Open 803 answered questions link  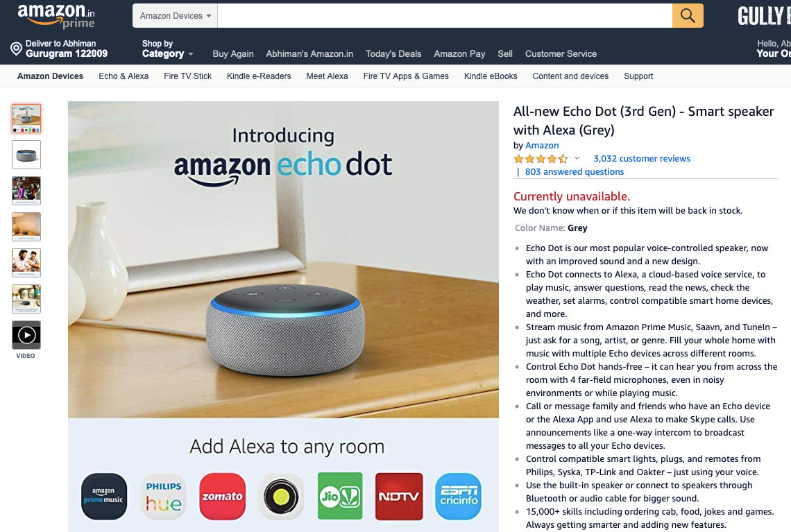(574, 171)
